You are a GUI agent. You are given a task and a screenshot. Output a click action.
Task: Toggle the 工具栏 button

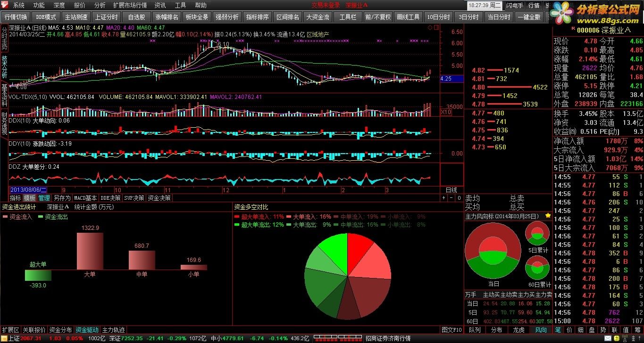pyautogui.click(x=348, y=17)
